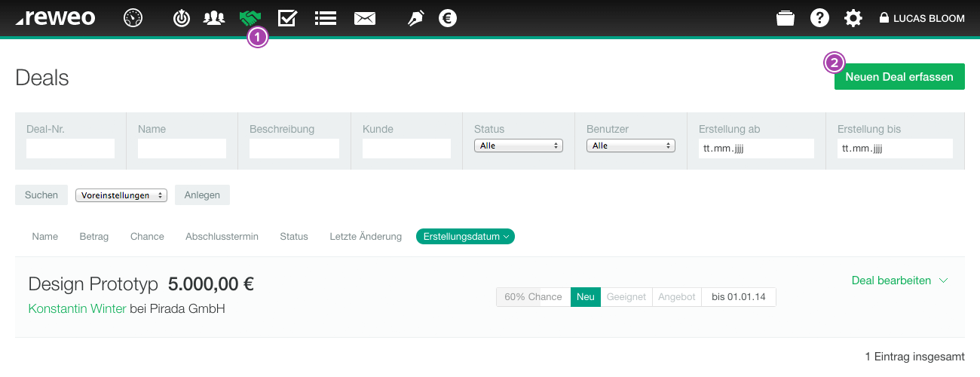This screenshot has width=980, height=377.
Task: Sort deals by Status
Action: click(x=294, y=236)
